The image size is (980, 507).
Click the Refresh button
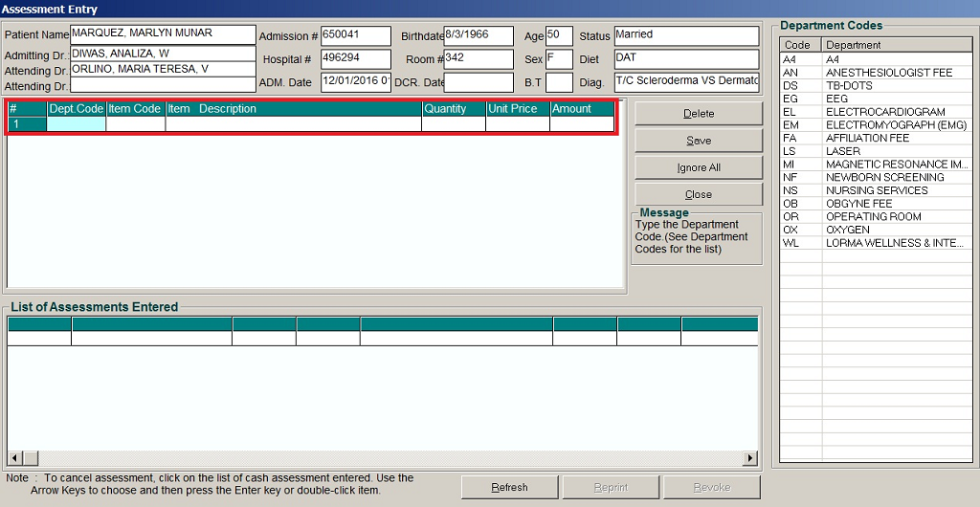[x=509, y=487]
